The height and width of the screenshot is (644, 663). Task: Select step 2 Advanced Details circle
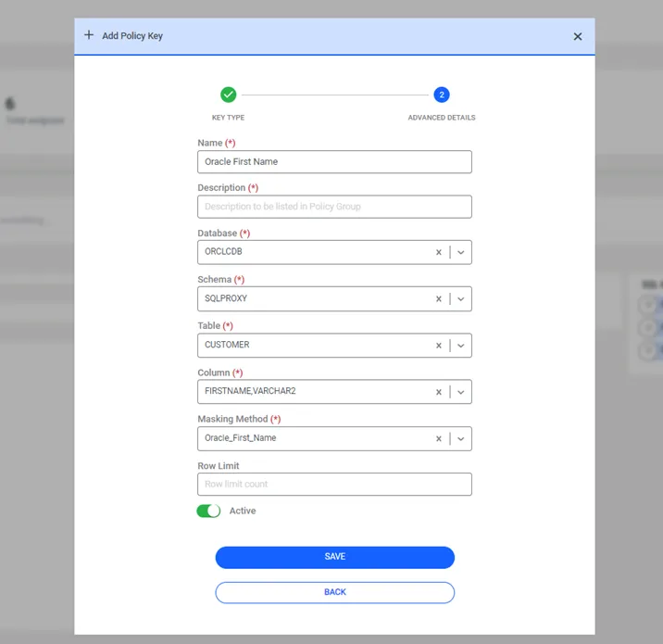[x=442, y=95]
